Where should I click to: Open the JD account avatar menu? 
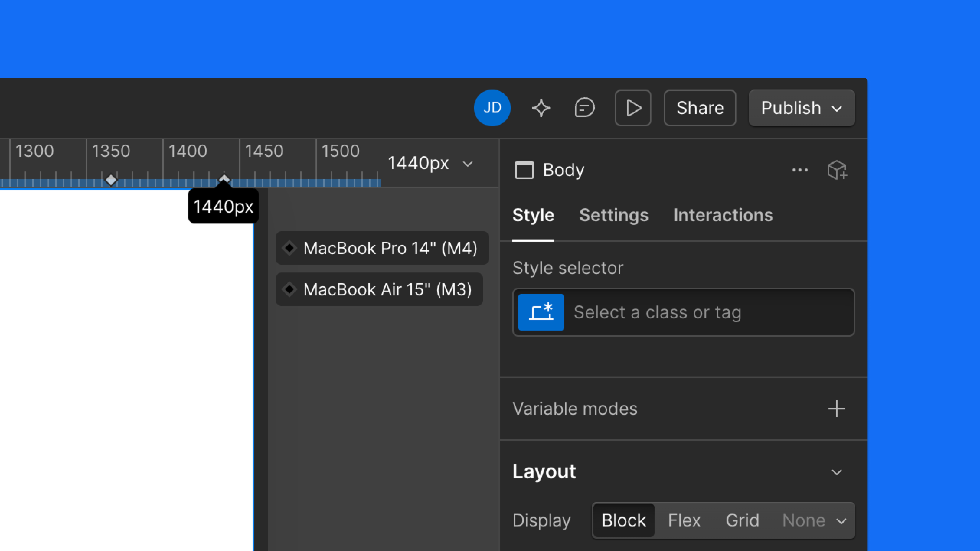(x=492, y=108)
